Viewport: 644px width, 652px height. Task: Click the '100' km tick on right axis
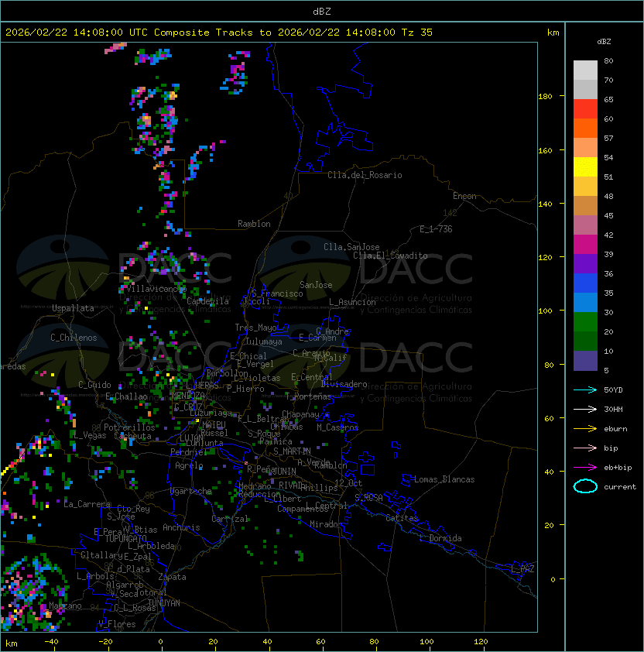545,311
